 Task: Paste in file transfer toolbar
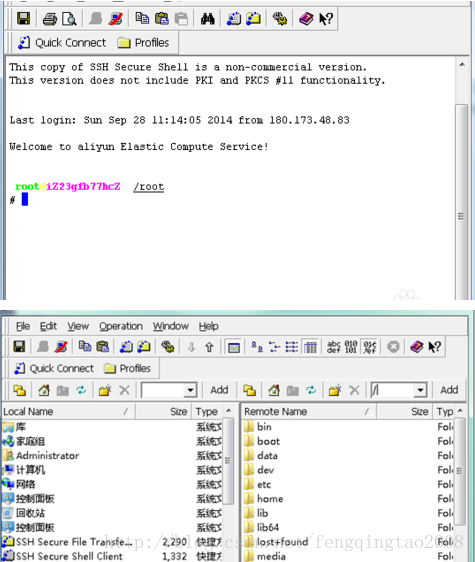pos(103,347)
